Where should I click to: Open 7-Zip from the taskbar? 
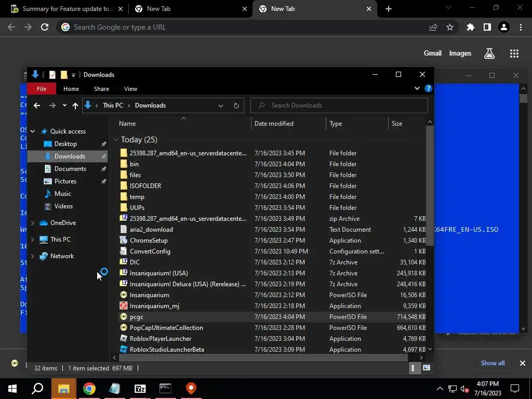pos(140,389)
